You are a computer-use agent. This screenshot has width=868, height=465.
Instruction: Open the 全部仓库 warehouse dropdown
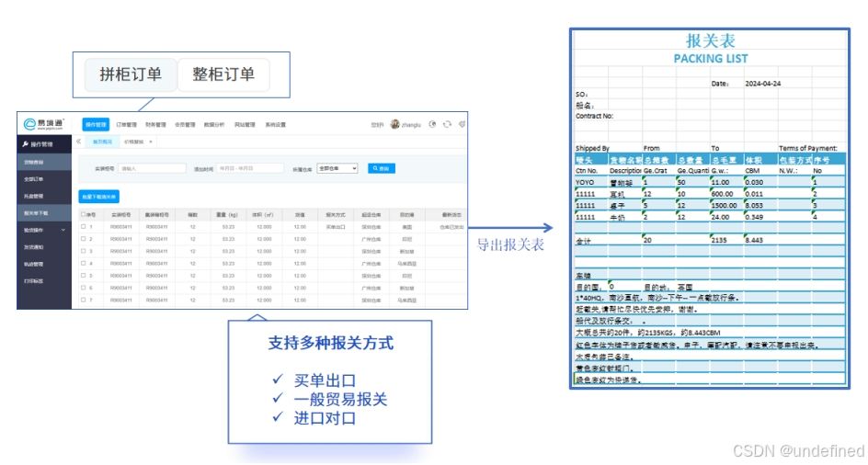(337, 168)
